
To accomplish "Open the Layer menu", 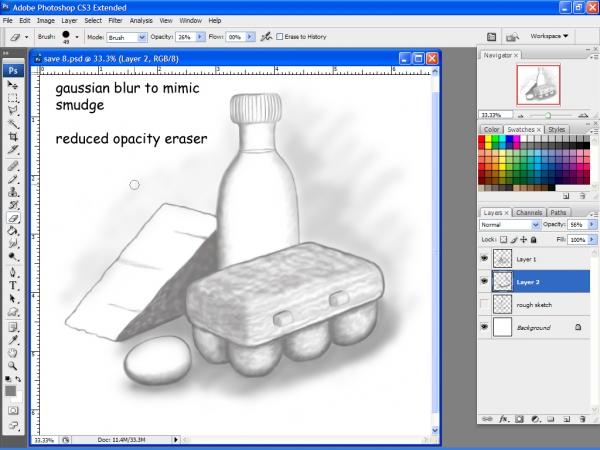I will click(x=69, y=21).
